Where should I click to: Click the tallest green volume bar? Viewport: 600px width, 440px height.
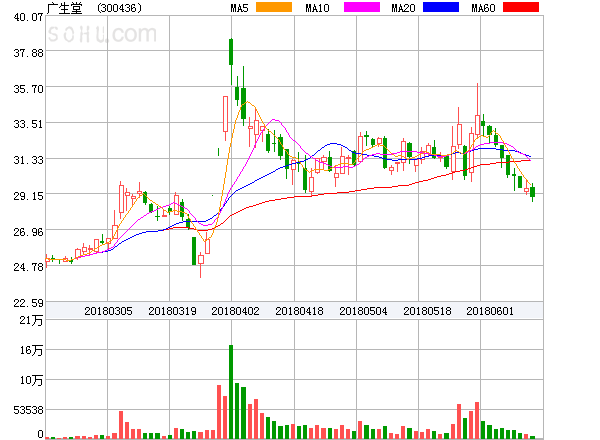point(231,392)
